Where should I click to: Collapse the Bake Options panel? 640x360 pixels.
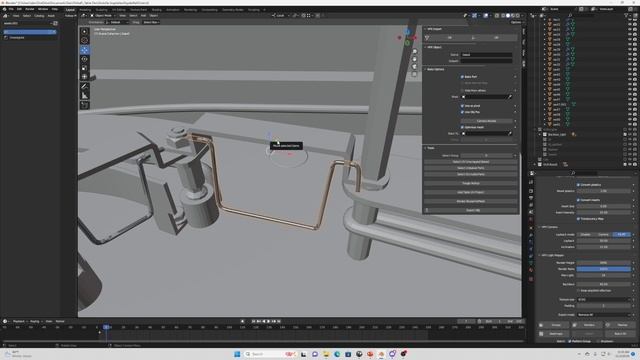(x=435, y=69)
